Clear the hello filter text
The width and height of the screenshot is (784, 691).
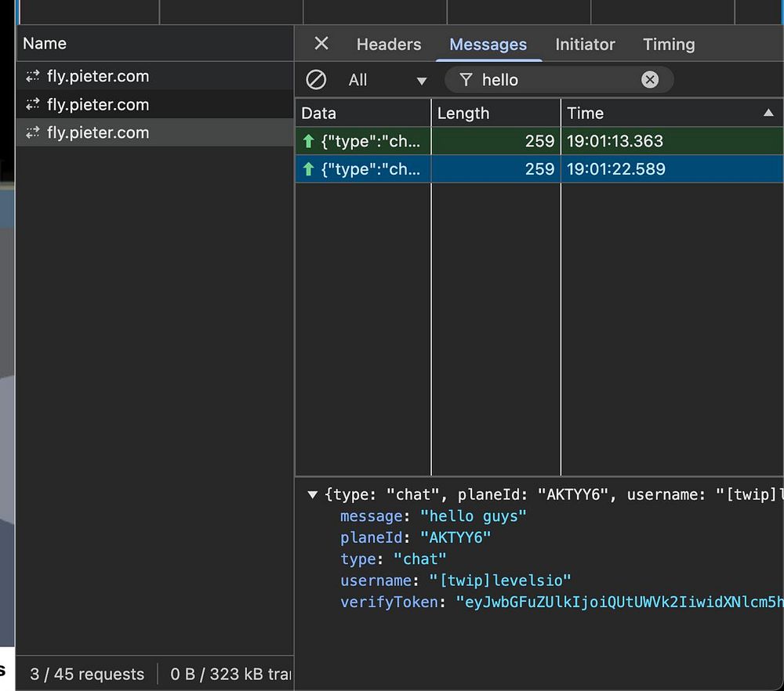650,80
